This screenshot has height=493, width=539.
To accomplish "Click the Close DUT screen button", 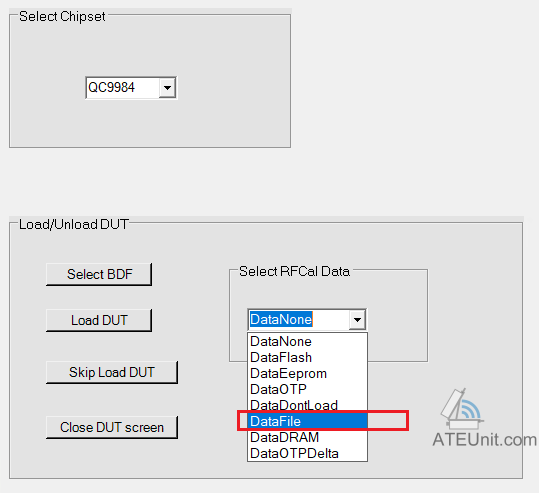I will (x=112, y=427).
